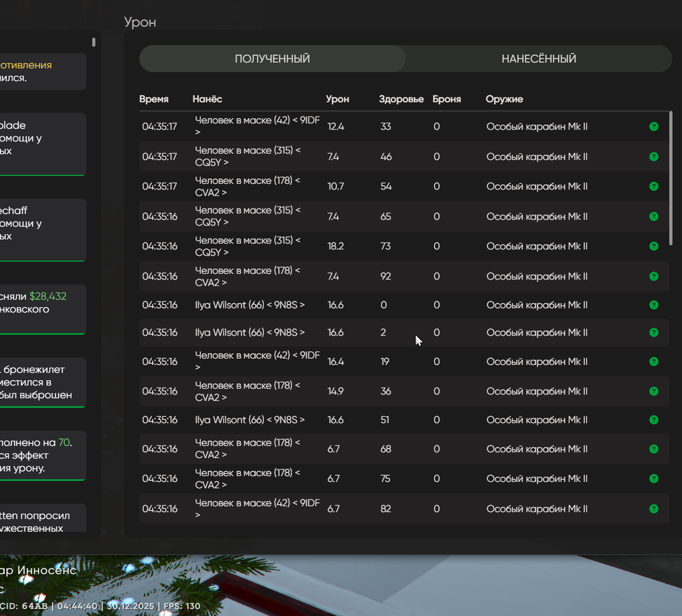The width and height of the screenshot is (682, 616).
Task: Select the 14.9 damage value
Action: (x=336, y=391)
